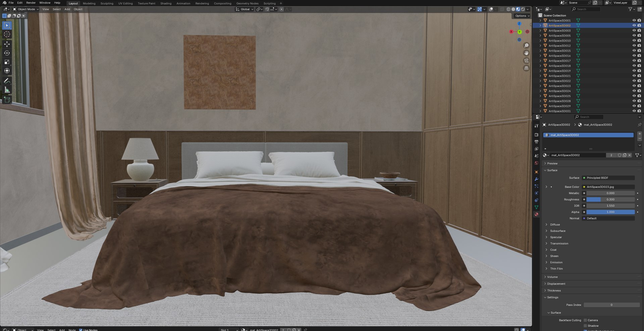Open the Object Mode dropdown

click(26, 9)
